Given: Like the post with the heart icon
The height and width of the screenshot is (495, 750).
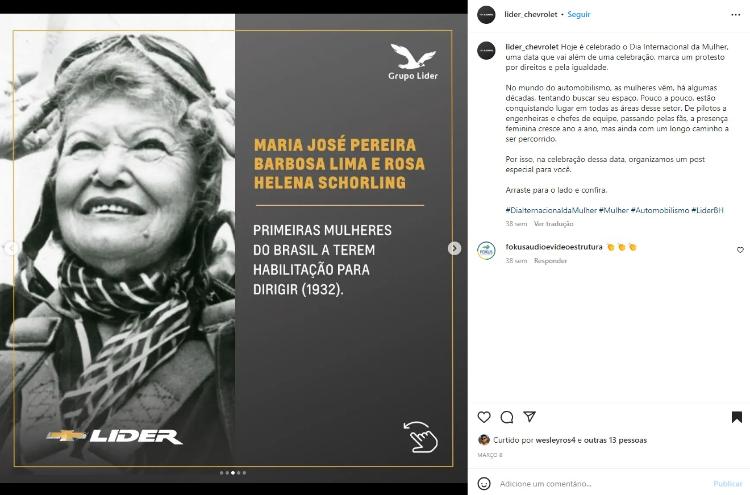Looking at the screenshot, I should 484,417.
